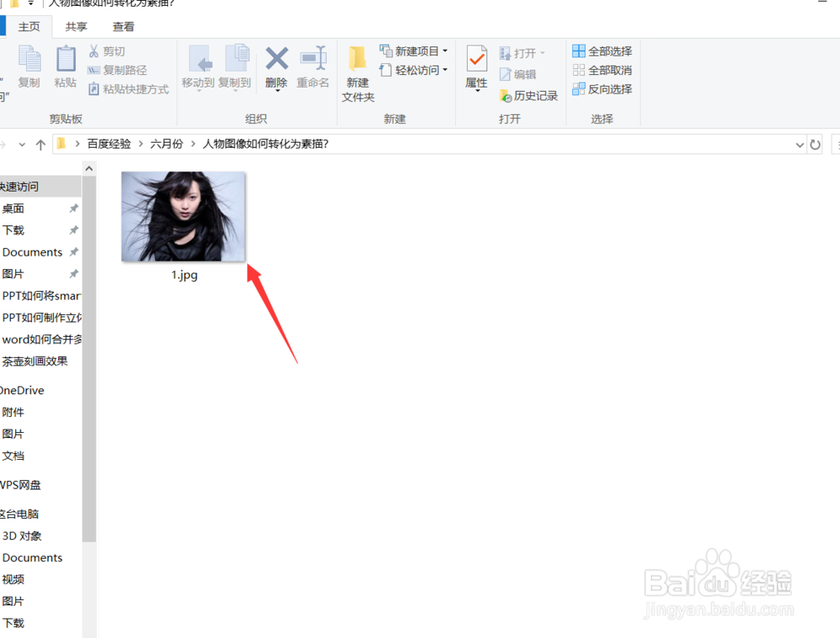Select 全部选择 to select all items
The height and width of the screenshot is (638, 840).
pos(601,50)
